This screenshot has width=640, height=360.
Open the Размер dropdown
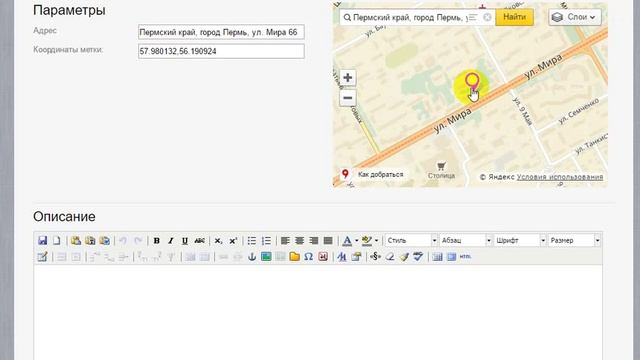point(574,241)
